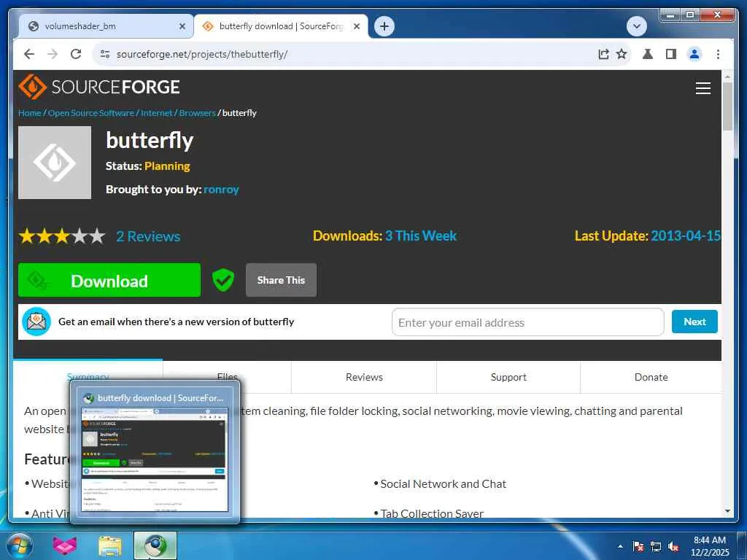Open ronroy's profile link

pos(221,190)
